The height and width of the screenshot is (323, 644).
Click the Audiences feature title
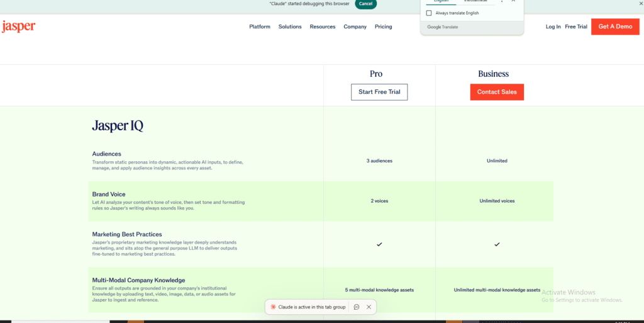106,154
